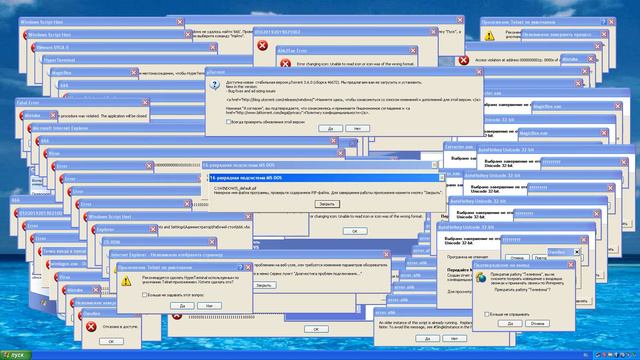Click the red error icon beside 'Отказано в доступе'

91,327
